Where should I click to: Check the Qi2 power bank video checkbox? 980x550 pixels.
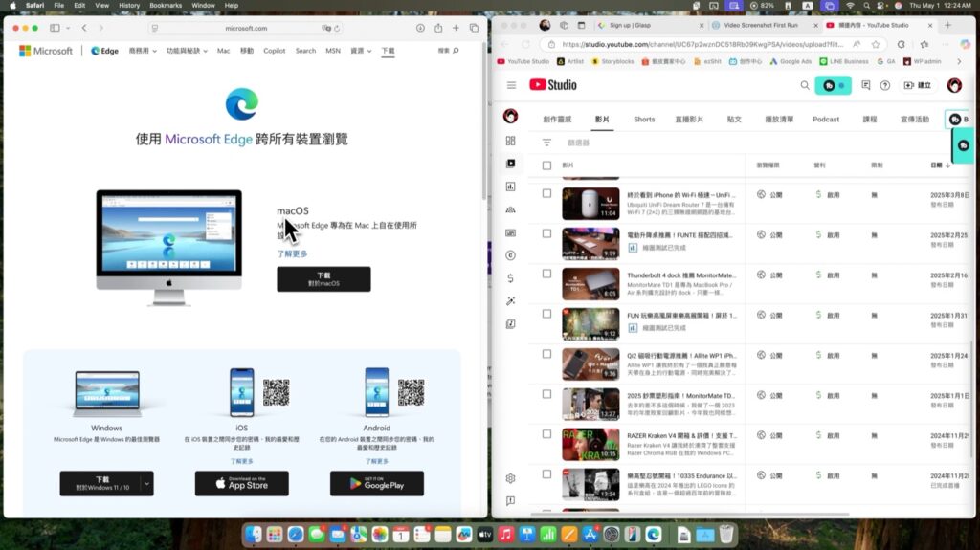(x=546, y=354)
